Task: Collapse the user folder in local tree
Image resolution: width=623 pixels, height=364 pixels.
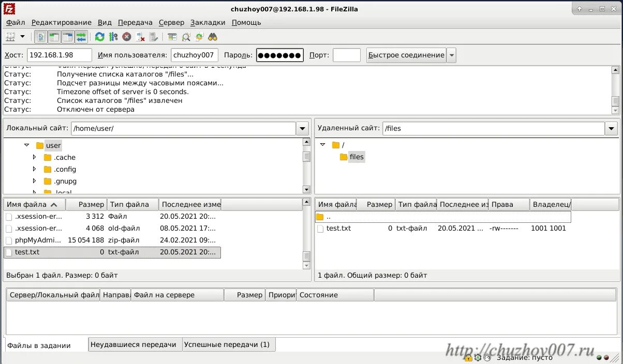Action: (26, 145)
